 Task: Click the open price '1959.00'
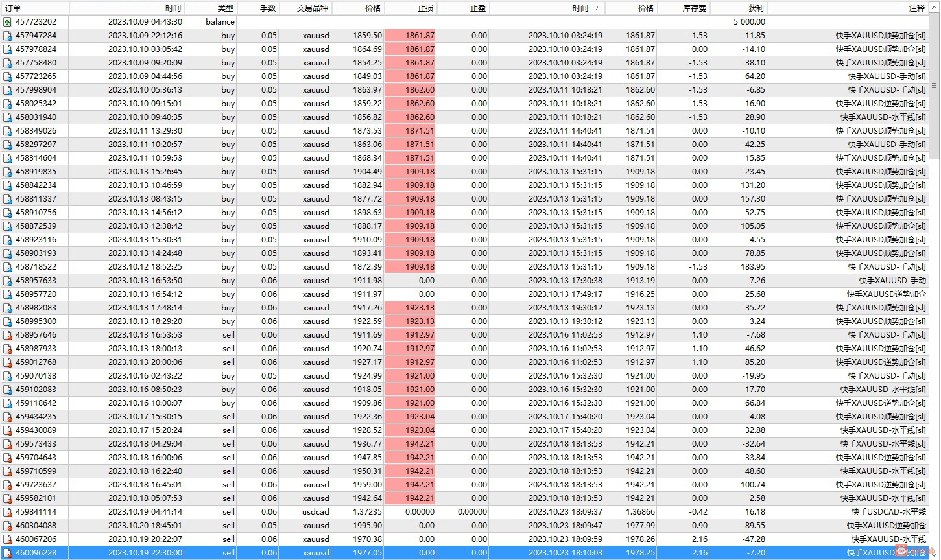pos(368,485)
